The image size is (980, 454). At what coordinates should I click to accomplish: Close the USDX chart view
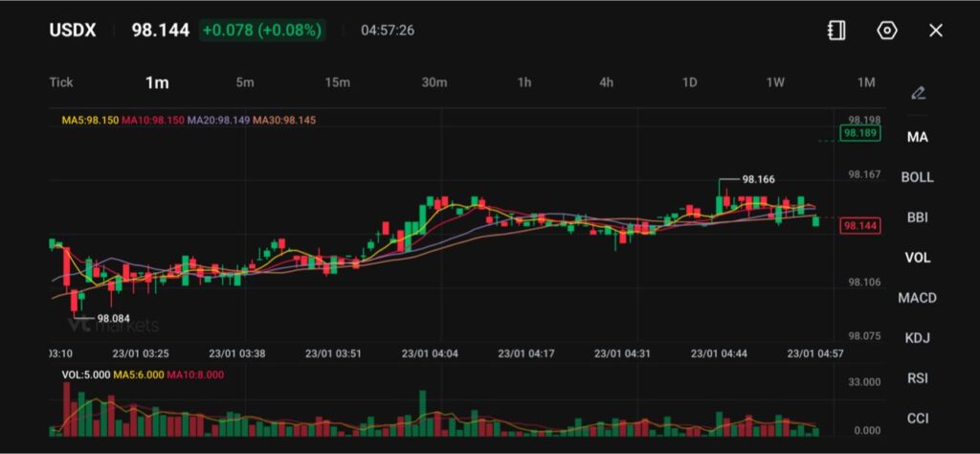coord(936,31)
